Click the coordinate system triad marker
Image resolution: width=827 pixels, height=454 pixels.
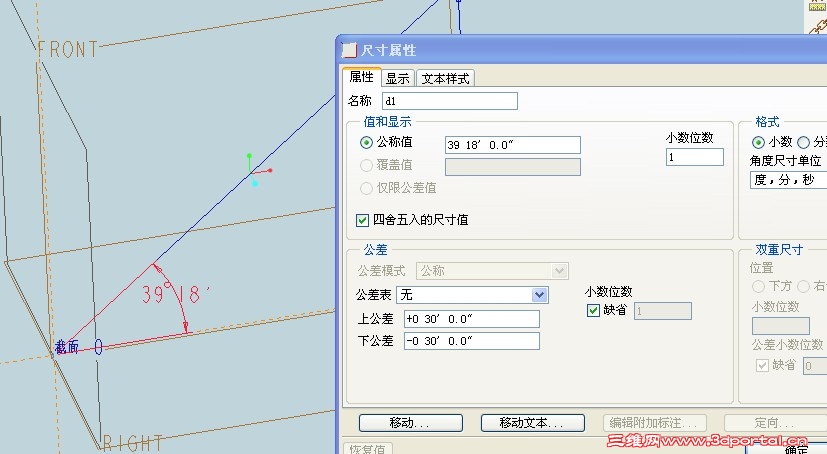pyautogui.click(x=255, y=175)
